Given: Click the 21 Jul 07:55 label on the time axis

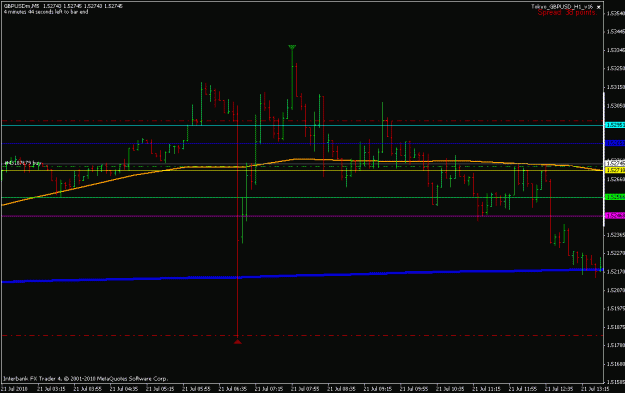Looking at the screenshot, I should pyautogui.click(x=305, y=389).
